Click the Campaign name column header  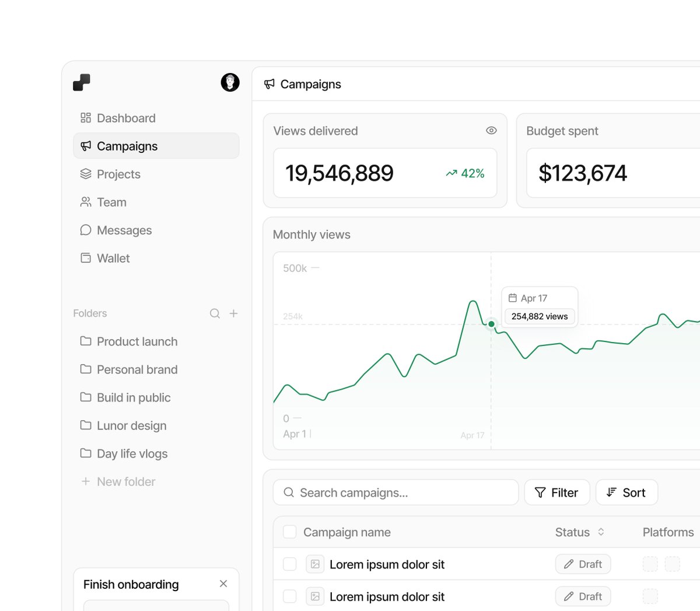click(x=347, y=532)
